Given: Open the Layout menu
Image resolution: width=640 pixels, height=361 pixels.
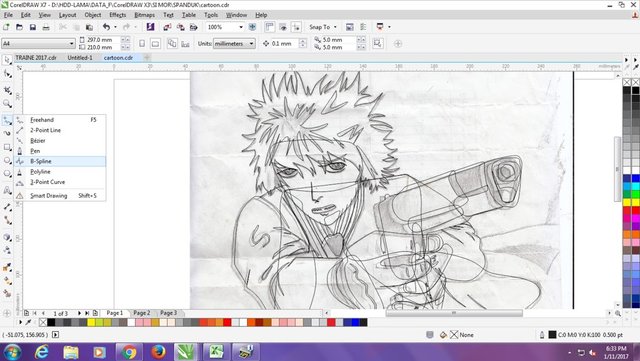Looking at the screenshot, I should coord(67,15).
